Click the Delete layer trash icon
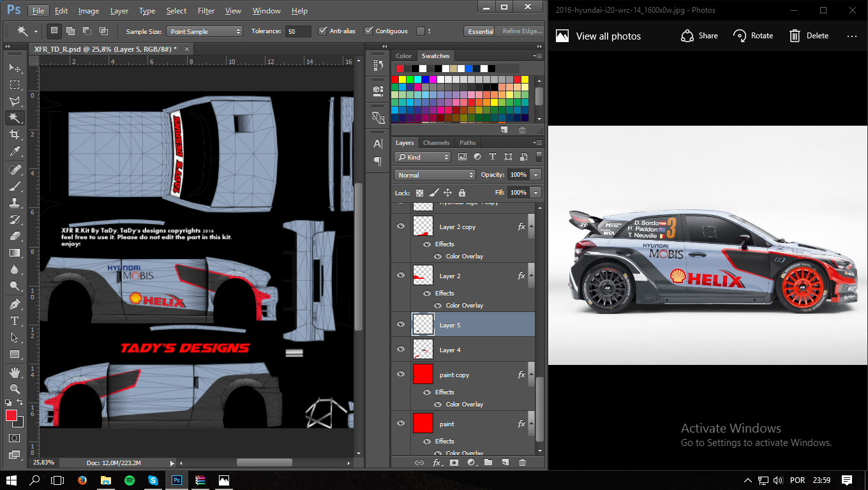The image size is (868, 490). point(522,463)
